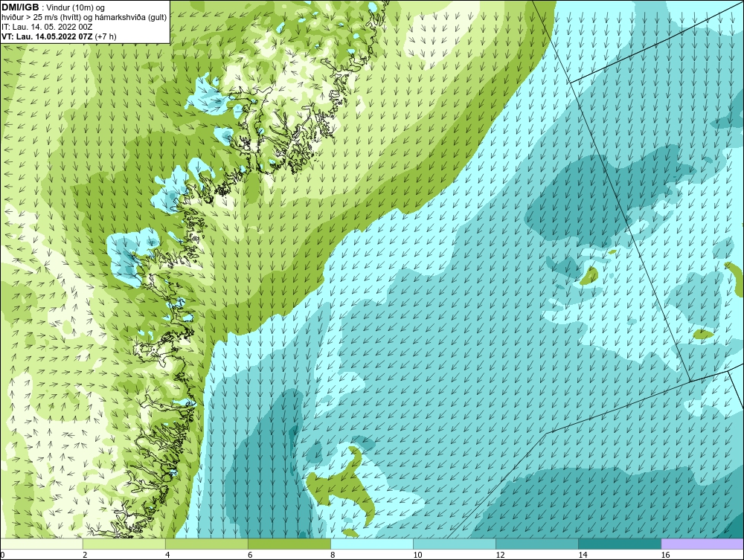Click the "VT: Lau. 14.05.2022 07Z" line
The image size is (744, 560).
(48, 36)
